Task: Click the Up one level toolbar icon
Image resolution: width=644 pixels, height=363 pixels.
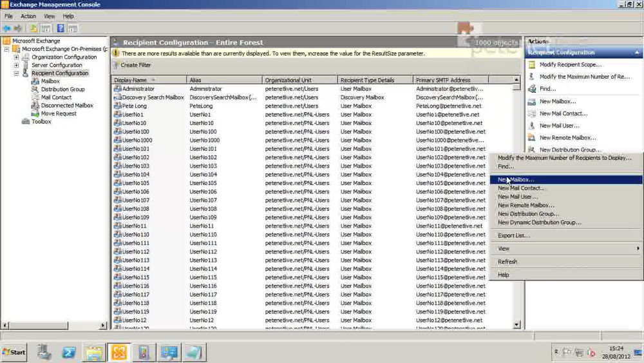Action: click(33, 28)
